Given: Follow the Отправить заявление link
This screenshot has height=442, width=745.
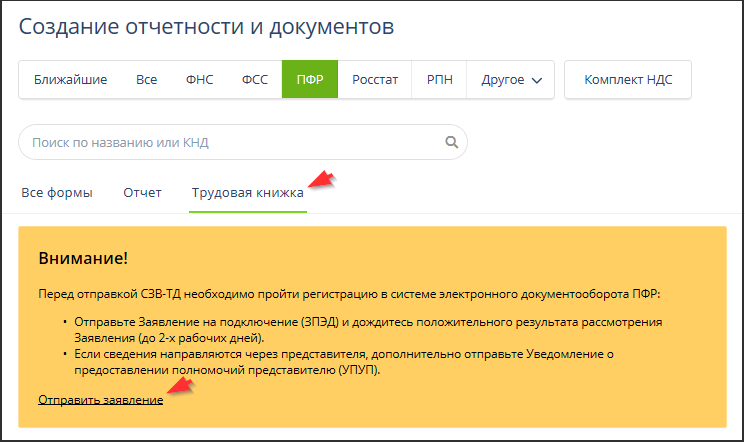Looking at the screenshot, I should point(100,400).
